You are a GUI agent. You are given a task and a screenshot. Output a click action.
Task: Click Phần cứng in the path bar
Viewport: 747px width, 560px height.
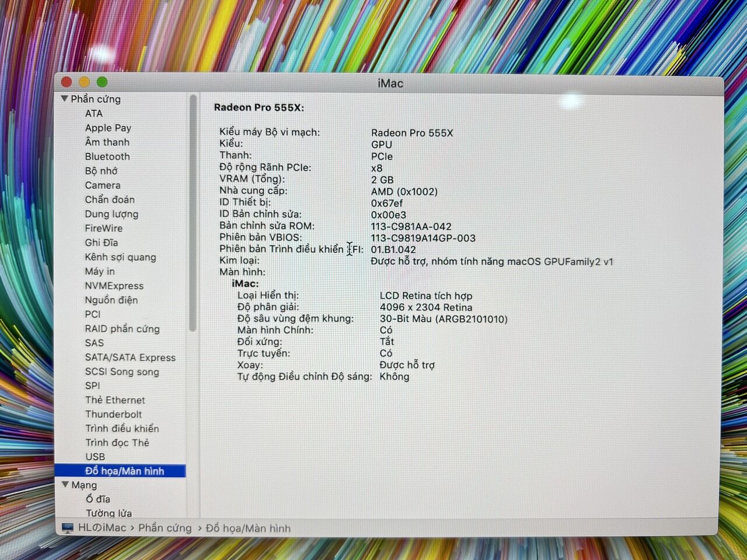pos(165,528)
